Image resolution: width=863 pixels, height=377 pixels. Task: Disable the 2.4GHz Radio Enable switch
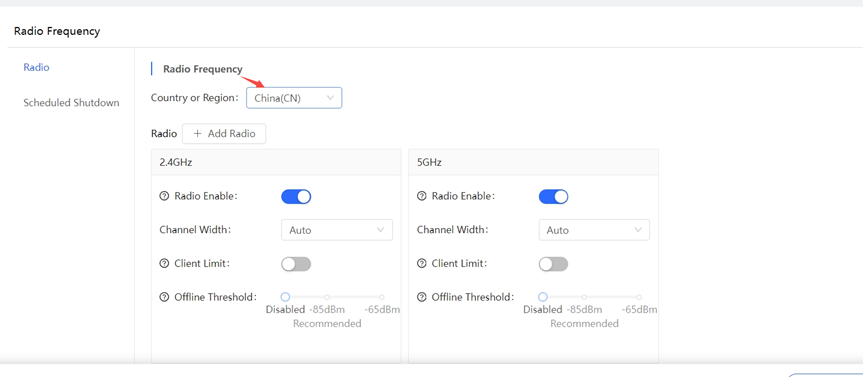coord(296,196)
